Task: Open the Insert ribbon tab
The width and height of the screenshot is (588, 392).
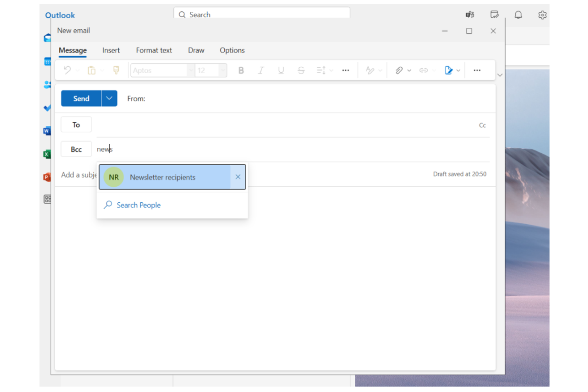Action: point(111,50)
